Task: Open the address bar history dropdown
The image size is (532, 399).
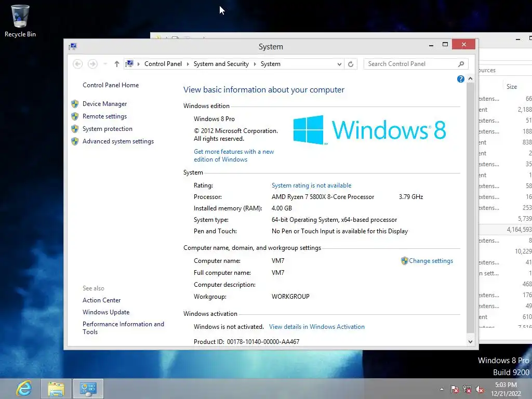Action: pyautogui.click(x=339, y=64)
